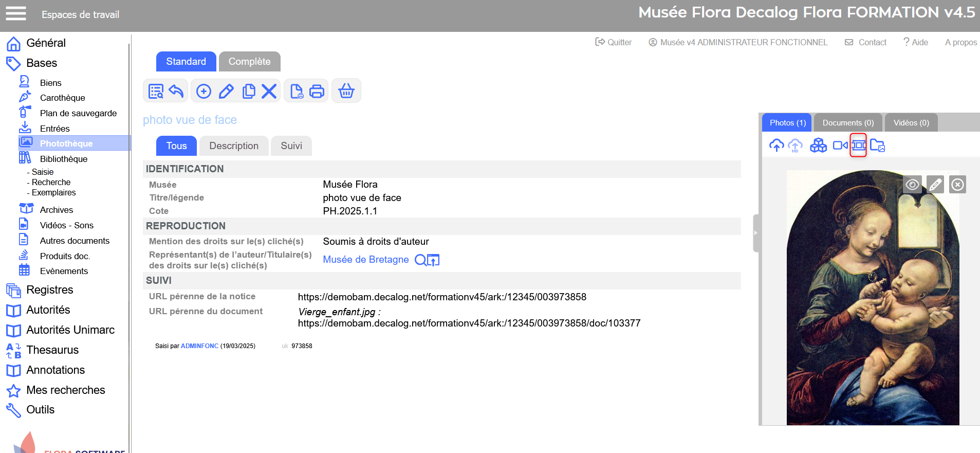The image size is (980, 453).
Task: Open Autres documents in the sidebar
Action: [75, 241]
